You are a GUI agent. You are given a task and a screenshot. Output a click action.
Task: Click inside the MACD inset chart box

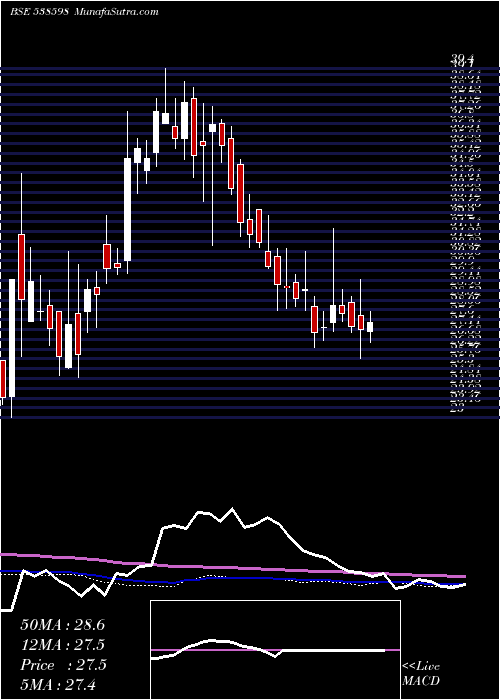pyautogui.click(x=275, y=650)
